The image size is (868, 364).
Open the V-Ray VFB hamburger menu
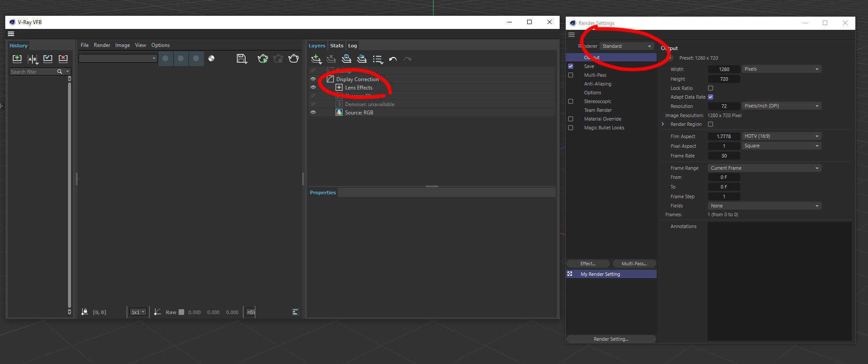[11, 34]
